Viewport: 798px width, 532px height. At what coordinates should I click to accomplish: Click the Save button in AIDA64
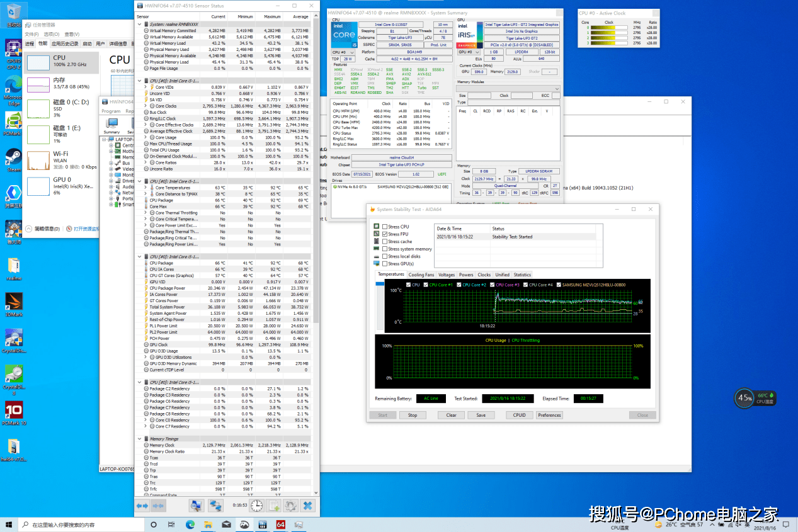(x=481, y=415)
